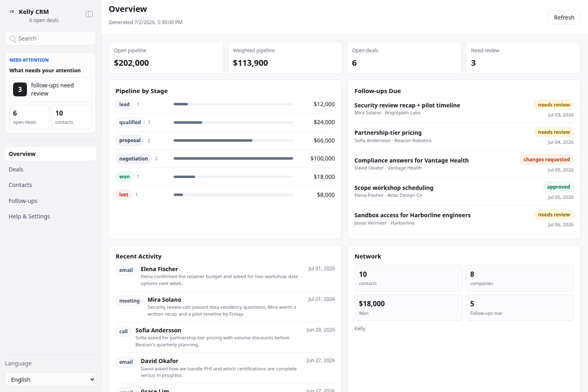
Task: Click the David Okafor · Vantage Health text
Action: [388, 168]
